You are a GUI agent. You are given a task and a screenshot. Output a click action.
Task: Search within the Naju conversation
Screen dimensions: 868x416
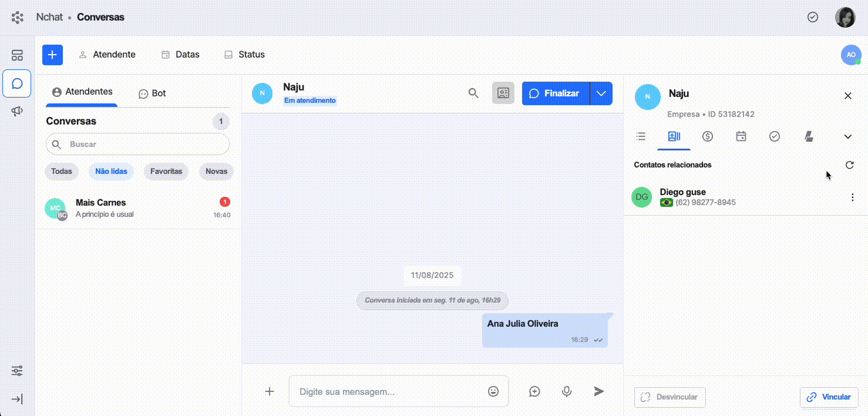click(473, 93)
